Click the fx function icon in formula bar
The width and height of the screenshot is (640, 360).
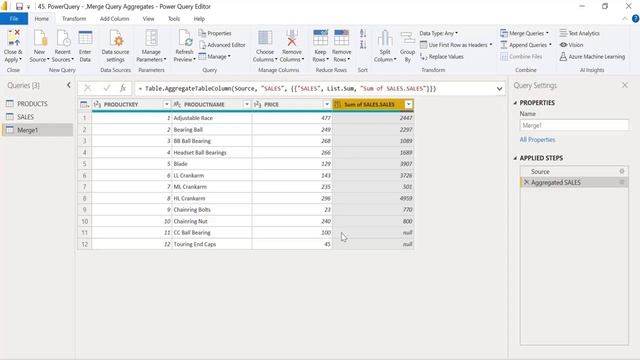point(123,88)
